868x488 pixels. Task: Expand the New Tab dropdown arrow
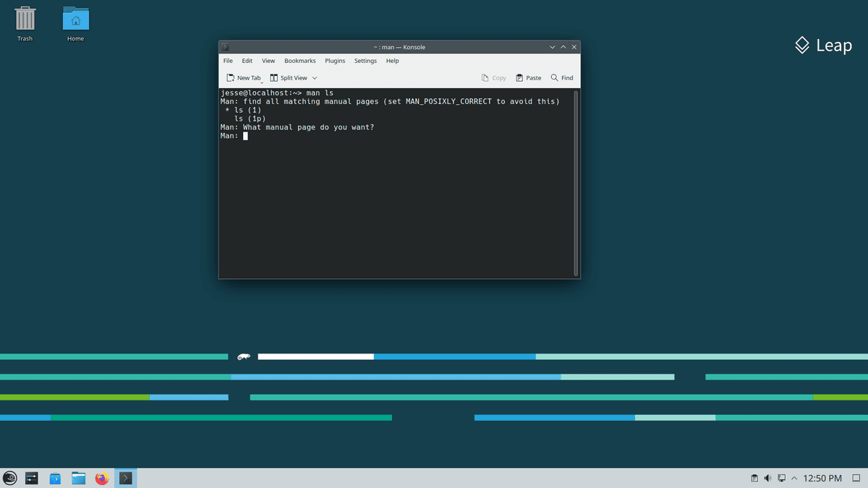pyautogui.click(x=263, y=80)
